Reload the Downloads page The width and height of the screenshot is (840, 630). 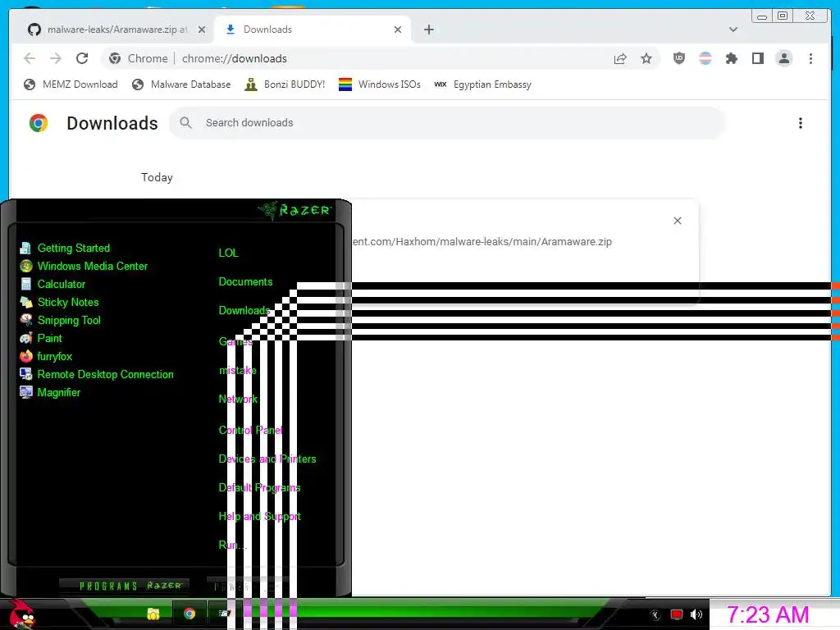(x=82, y=58)
